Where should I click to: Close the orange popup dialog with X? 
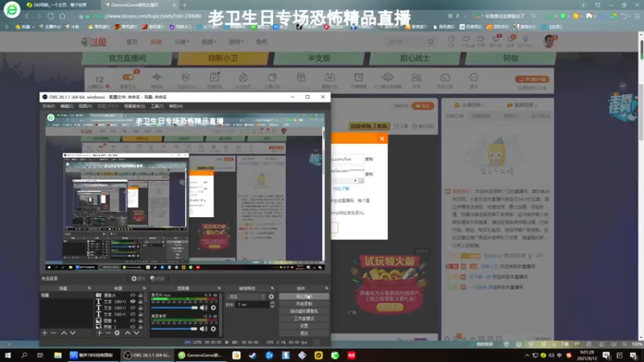click(382, 138)
